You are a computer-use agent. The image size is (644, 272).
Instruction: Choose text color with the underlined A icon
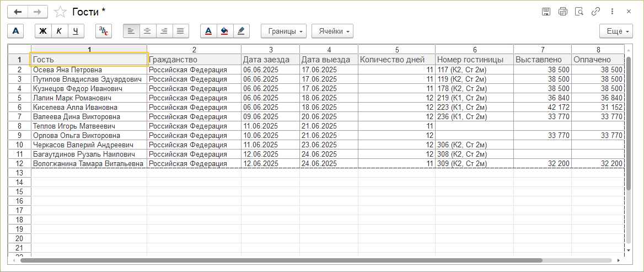pos(208,31)
